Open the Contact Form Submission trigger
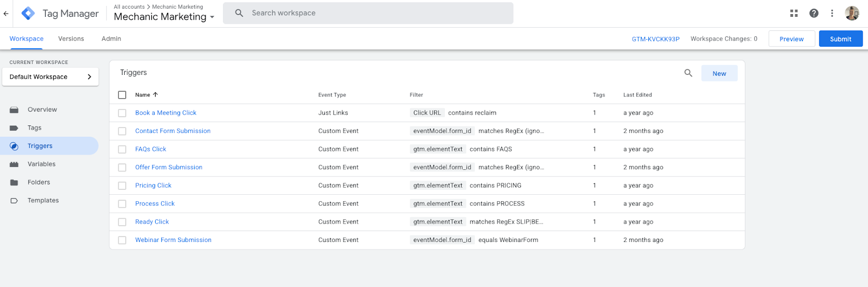This screenshot has height=287, width=868. 173,131
